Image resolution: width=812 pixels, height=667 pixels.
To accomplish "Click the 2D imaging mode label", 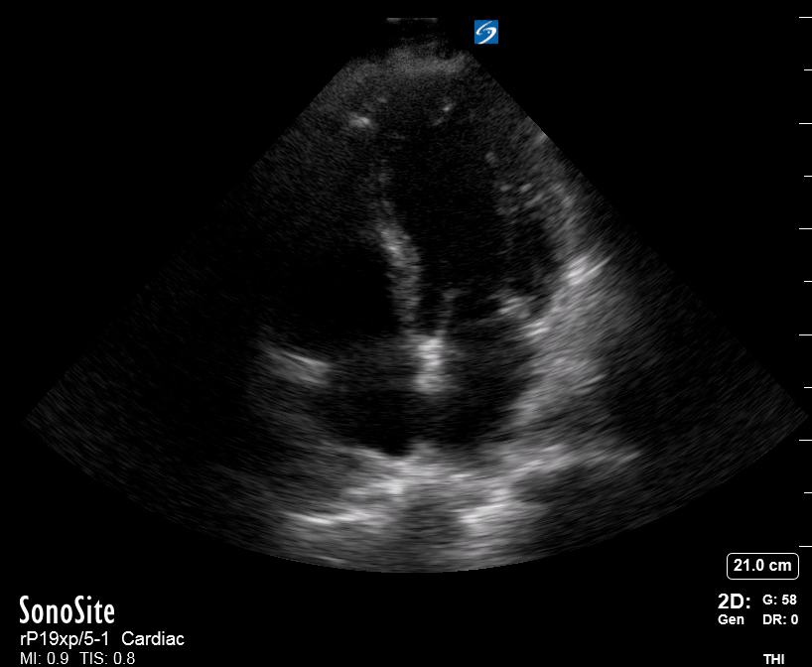I will [x=734, y=601].
